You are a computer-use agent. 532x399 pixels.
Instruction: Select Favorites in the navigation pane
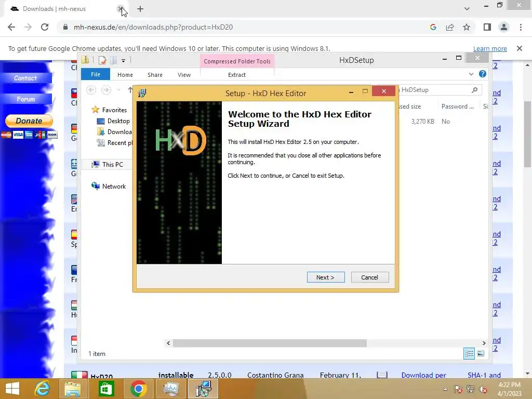coord(114,110)
